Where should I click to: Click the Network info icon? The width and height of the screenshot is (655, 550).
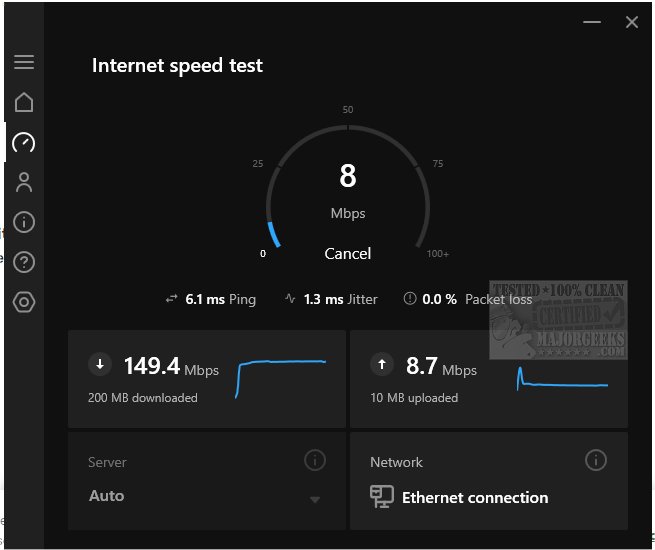(x=596, y=461)
